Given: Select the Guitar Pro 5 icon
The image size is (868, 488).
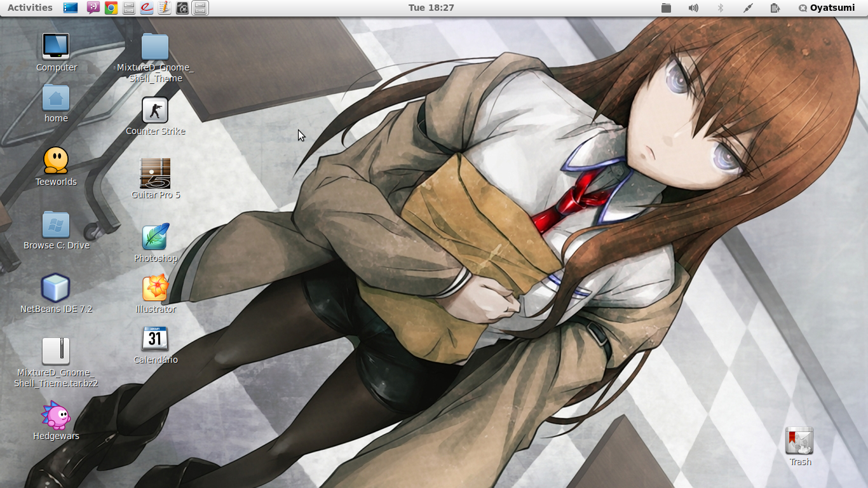Looking at the screenshot, I should coord(155,173).
